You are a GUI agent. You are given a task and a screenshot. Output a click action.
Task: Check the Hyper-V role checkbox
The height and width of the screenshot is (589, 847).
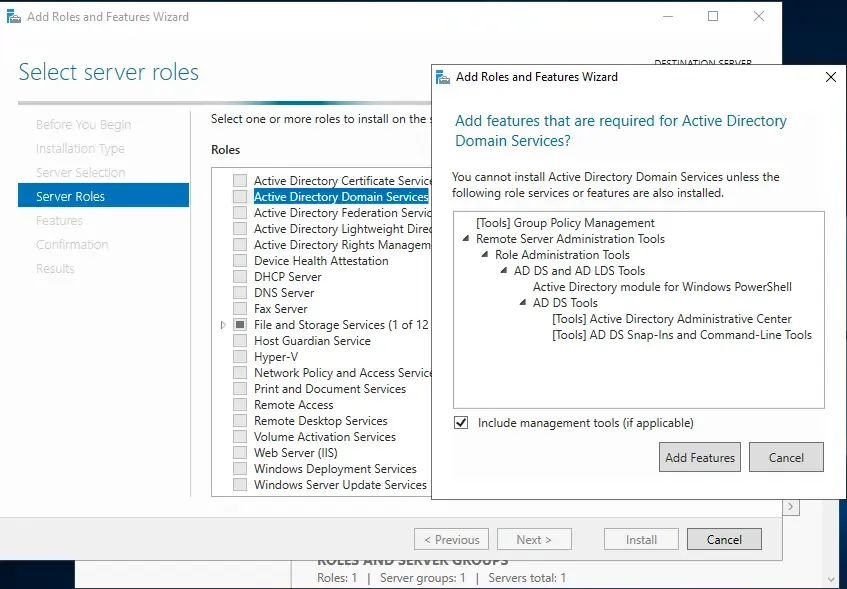(240, 357)
